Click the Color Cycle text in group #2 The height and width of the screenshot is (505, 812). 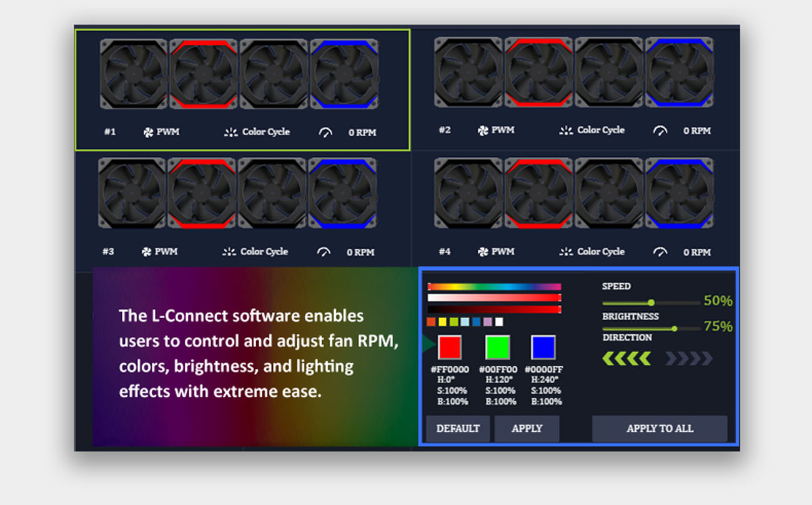(x=601, y=130)
